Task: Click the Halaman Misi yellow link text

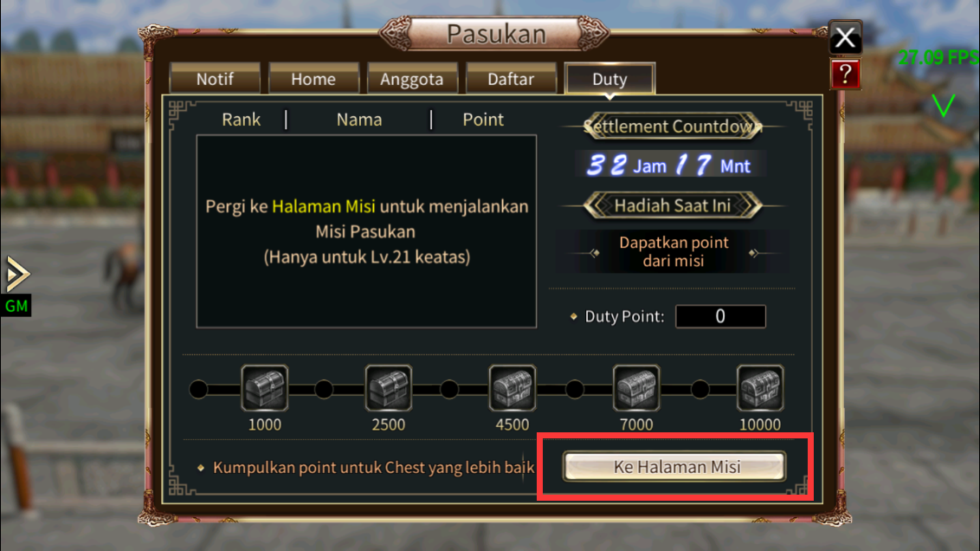Action: pos(323,206)
